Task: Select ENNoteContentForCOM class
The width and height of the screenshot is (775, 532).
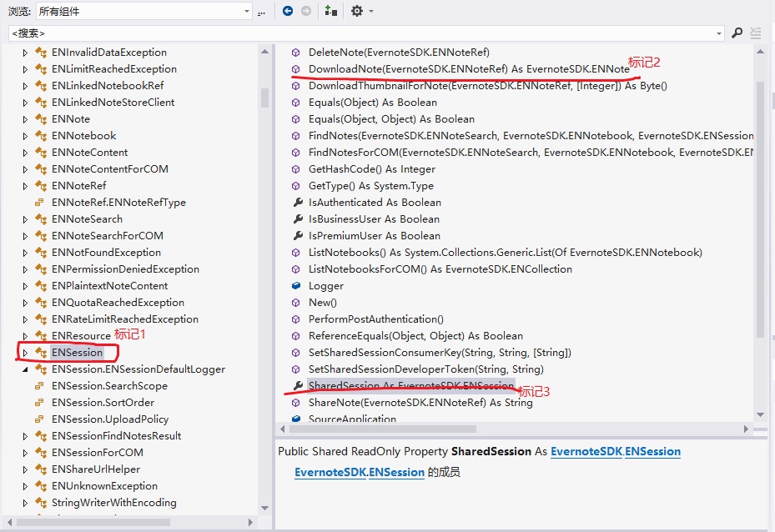Action: tap(110, 169)
